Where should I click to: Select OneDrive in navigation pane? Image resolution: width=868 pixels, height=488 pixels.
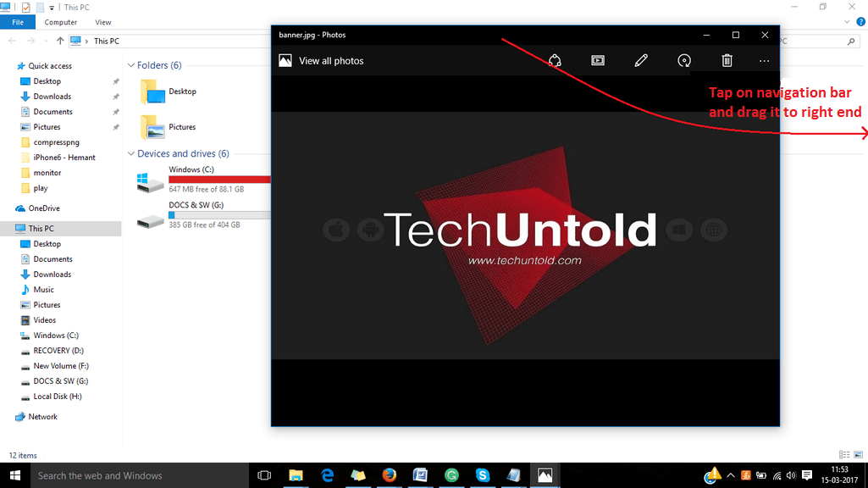point(37,208)
